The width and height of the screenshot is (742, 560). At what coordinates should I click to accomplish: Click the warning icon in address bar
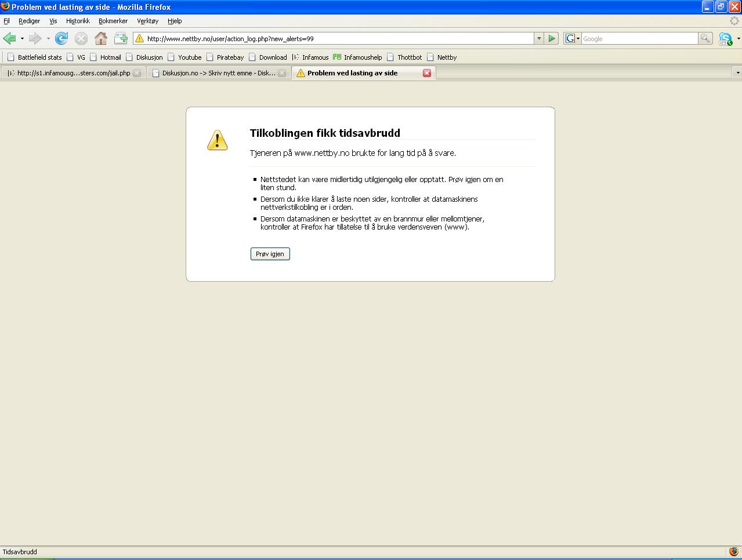(x=140, y=39)
